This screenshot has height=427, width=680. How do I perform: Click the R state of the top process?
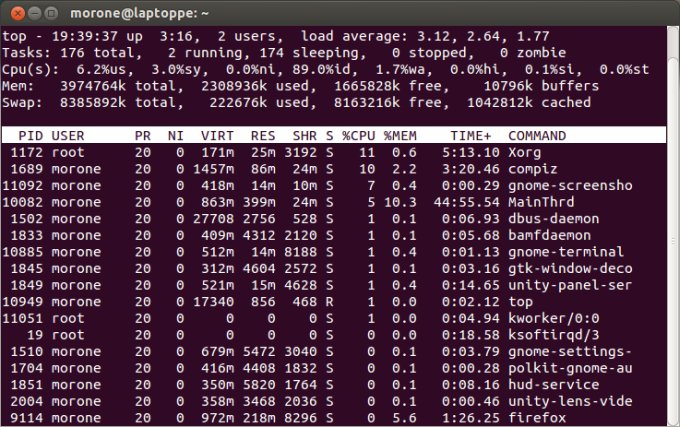tap(330, 302)
